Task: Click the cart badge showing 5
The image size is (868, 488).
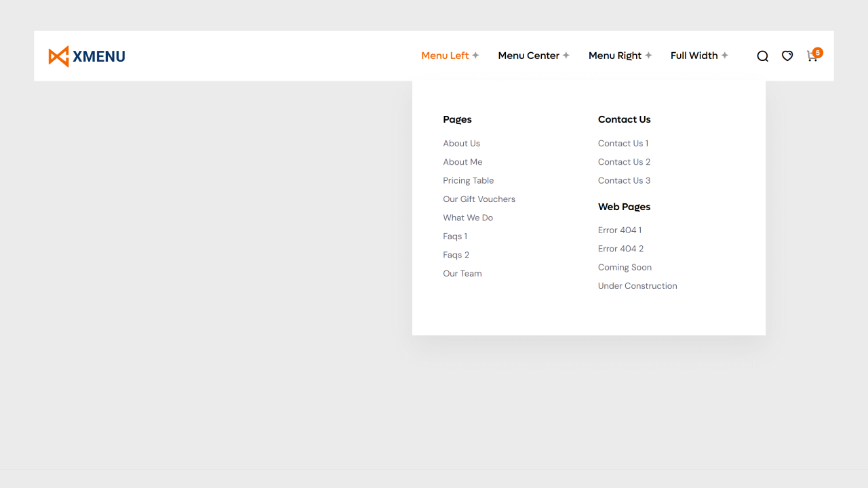Action: [x=818, y=52]
